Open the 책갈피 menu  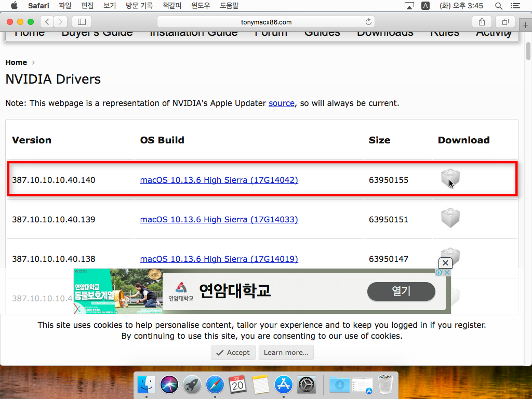point(172,6)
